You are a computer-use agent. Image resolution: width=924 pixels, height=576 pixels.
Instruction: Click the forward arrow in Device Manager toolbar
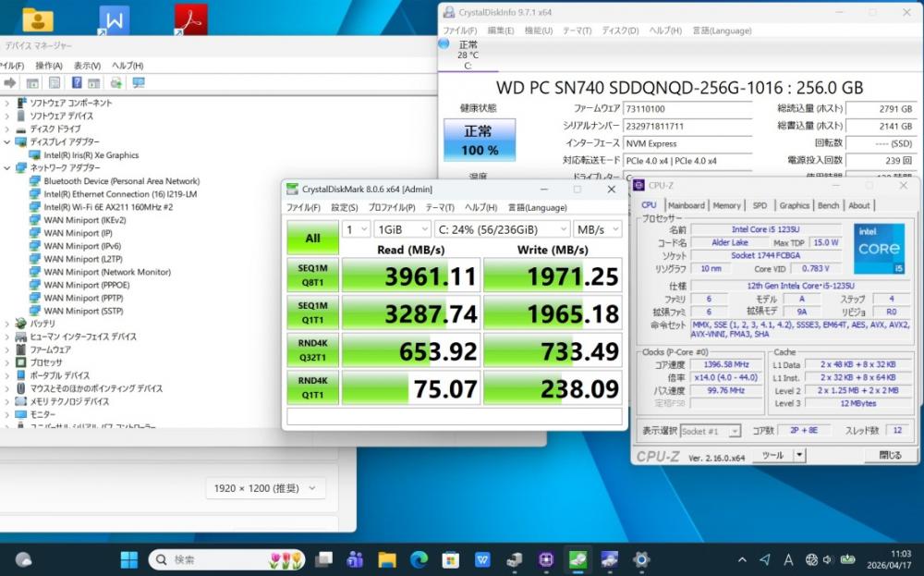coord(10,83)
